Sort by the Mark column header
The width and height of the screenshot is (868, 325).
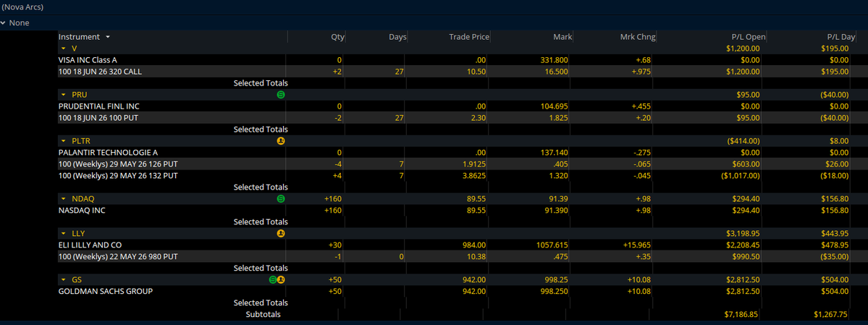click(563, 37)
